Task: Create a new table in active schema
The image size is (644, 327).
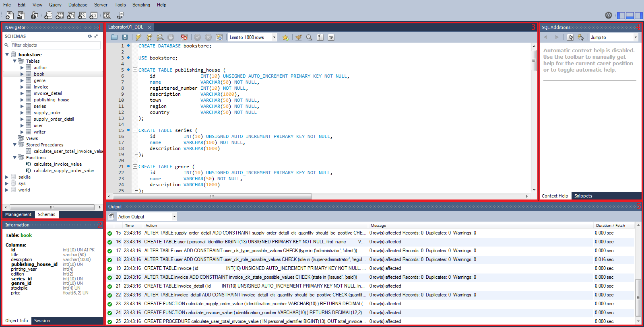Action: 60,16
